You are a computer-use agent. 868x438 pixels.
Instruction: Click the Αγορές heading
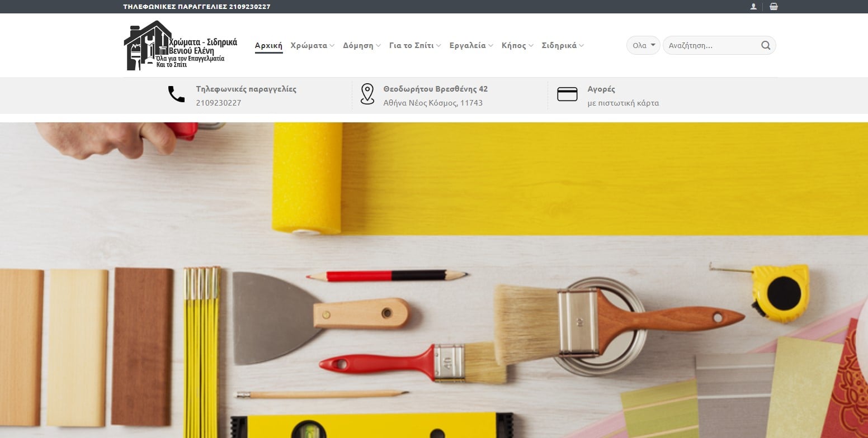click(601, 89)
